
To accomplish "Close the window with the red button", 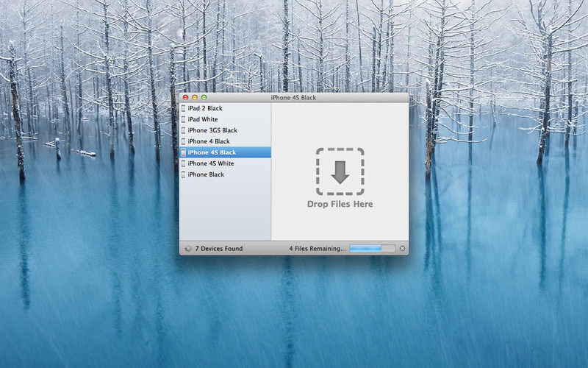I will [x=186, y=98].
